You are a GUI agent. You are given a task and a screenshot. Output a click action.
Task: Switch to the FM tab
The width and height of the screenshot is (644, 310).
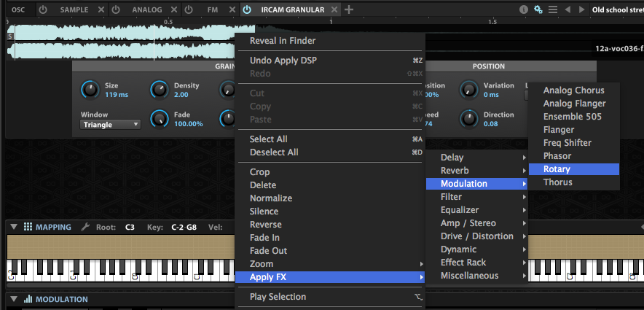[213, 10]
